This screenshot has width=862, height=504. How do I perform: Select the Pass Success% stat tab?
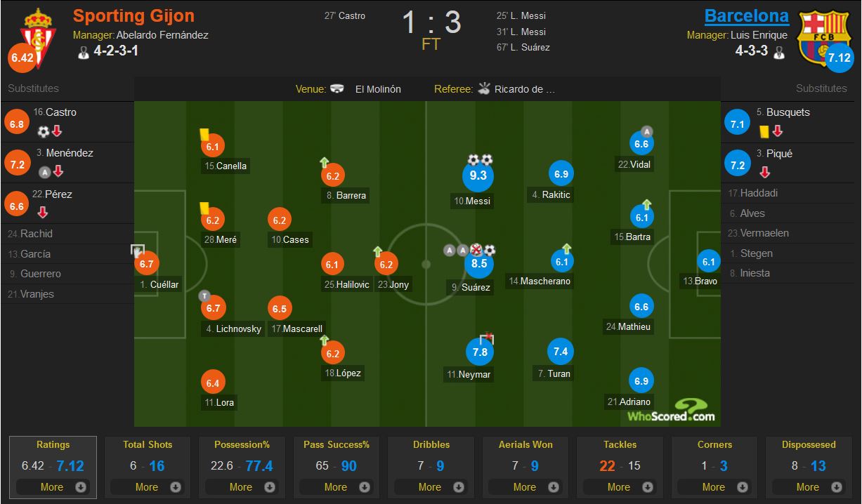(x=337, y=467)
